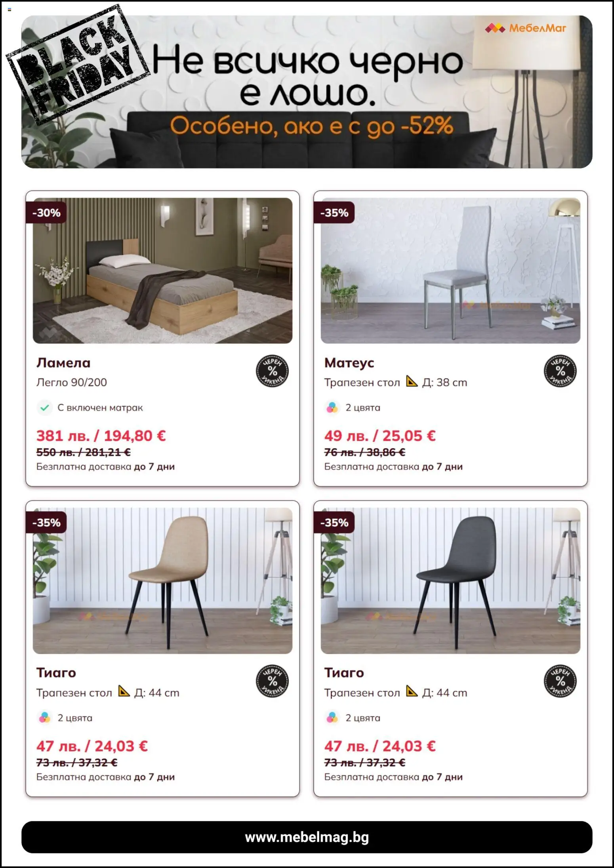Click the Черен Уикенд badge on Ламела card

tap(272, 371)
